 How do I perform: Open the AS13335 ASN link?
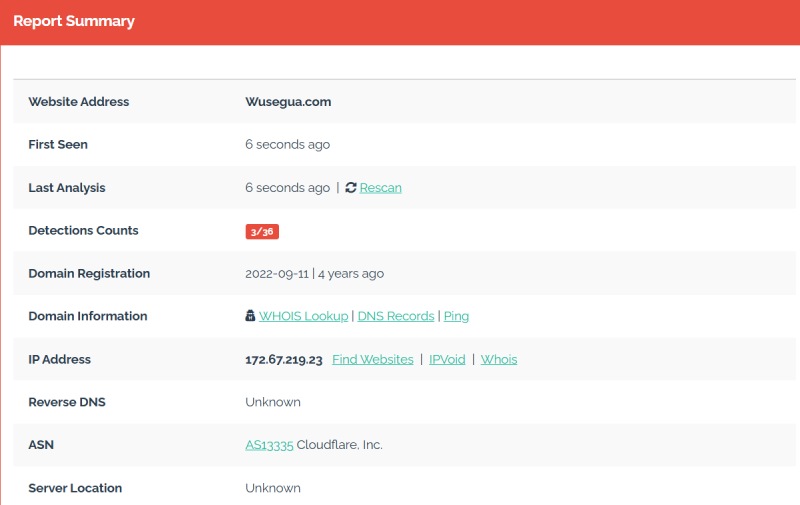pyautogui.click(x=269, y=445)
